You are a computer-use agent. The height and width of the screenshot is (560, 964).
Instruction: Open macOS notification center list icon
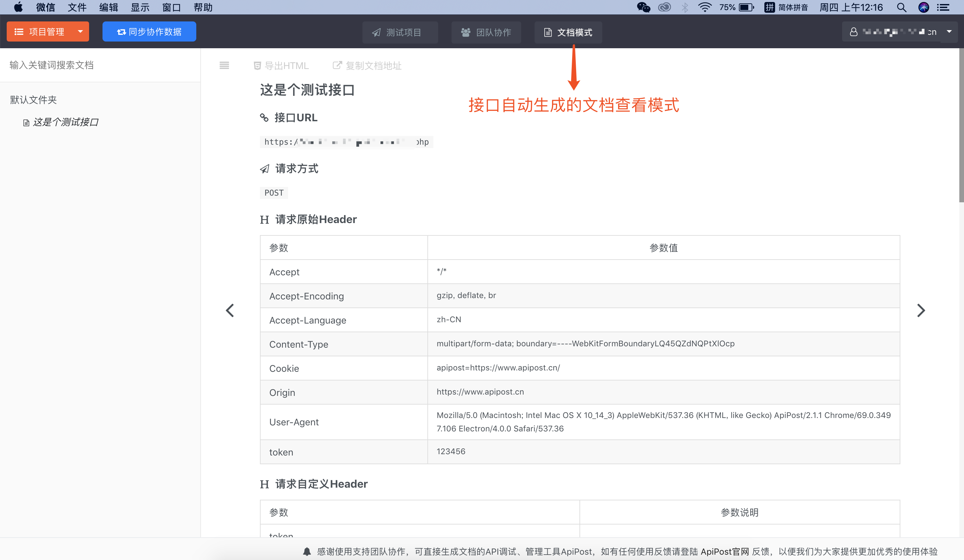tap(943, 7)
